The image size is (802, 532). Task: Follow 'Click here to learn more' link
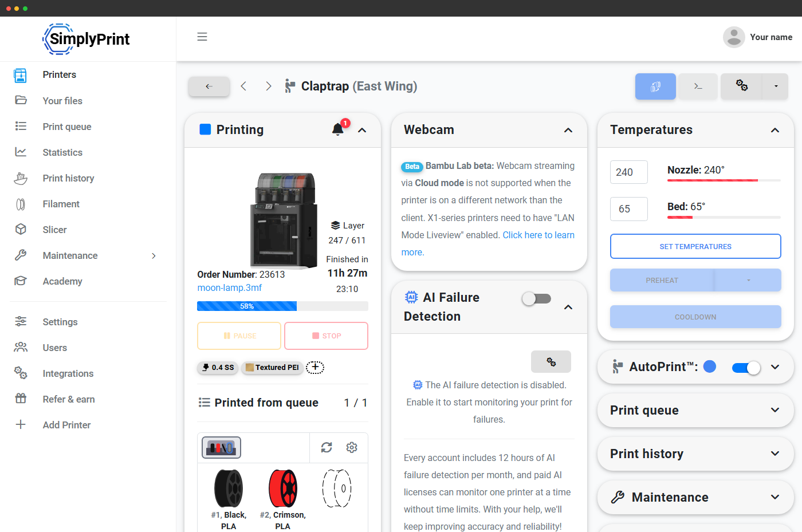(x=488, y=243)
